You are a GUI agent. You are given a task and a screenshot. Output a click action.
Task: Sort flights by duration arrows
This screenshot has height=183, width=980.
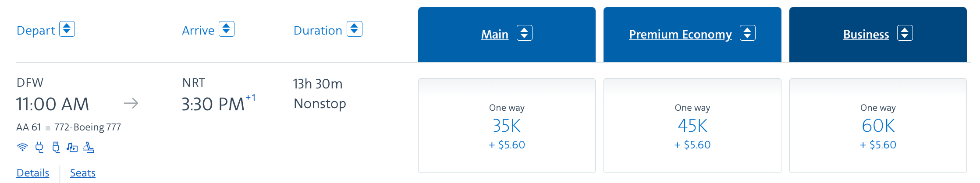355,29
